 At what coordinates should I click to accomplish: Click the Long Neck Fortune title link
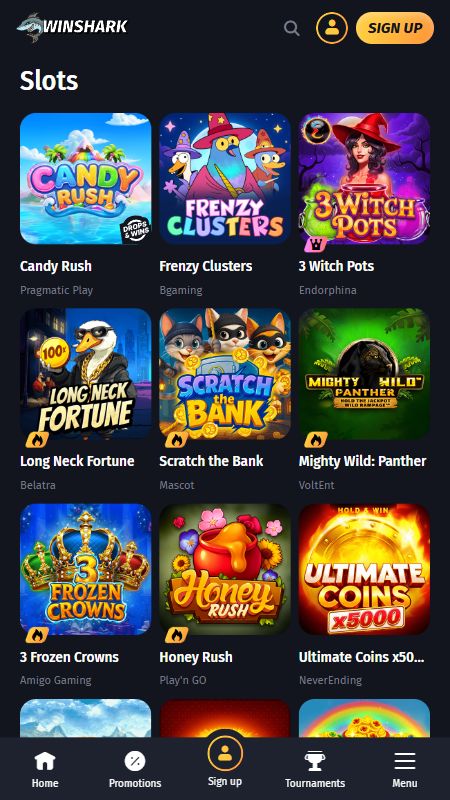pyautogui.click(x=77, y=461)
